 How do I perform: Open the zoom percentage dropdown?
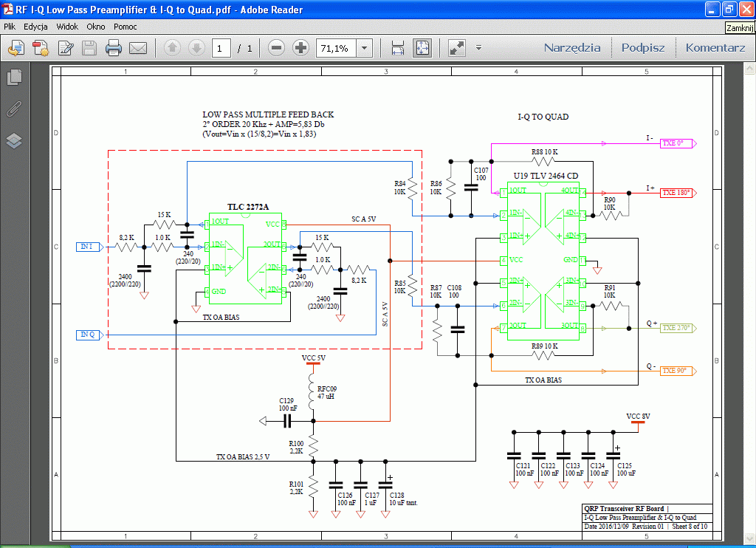365,49
